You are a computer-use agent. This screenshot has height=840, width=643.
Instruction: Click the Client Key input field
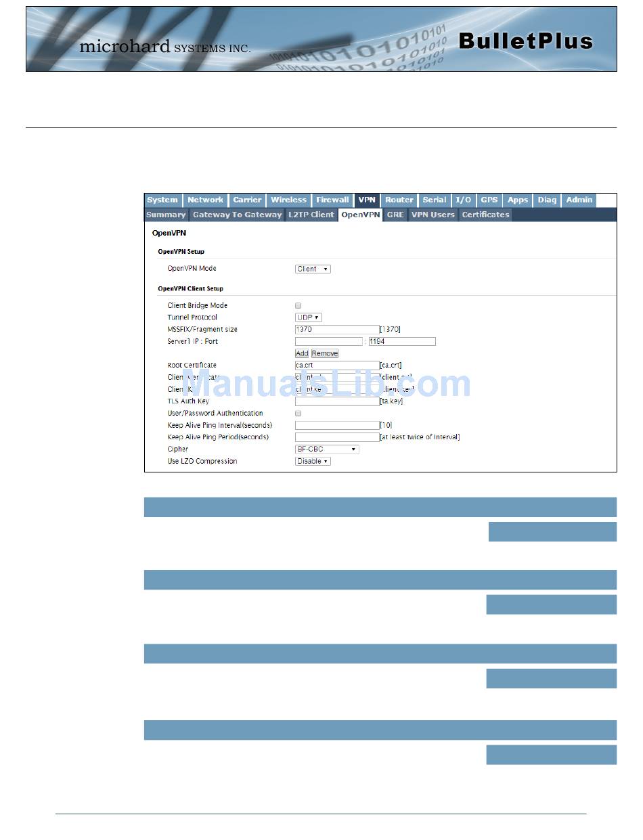click(x=337, y=390)
